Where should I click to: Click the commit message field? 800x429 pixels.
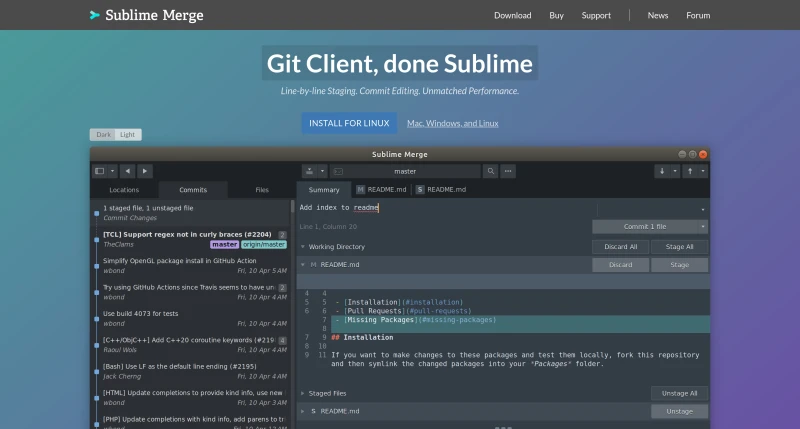click(x=446, y=208)
